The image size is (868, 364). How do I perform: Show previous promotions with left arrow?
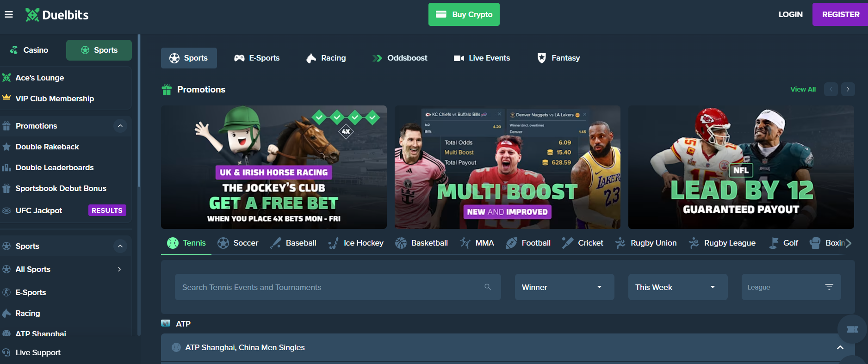pyautogui.click(x=831, y=89)
